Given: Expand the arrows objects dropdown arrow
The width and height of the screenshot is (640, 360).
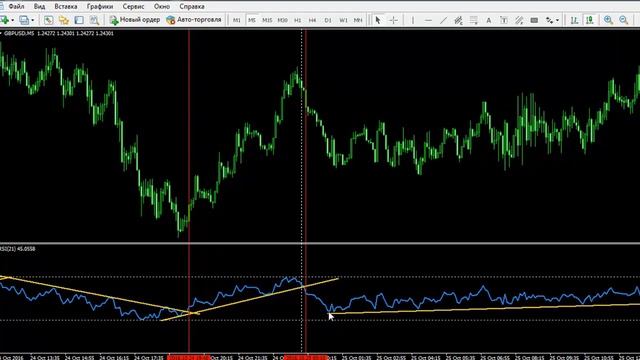Looking at the screenshot, I should pos(558,20).
